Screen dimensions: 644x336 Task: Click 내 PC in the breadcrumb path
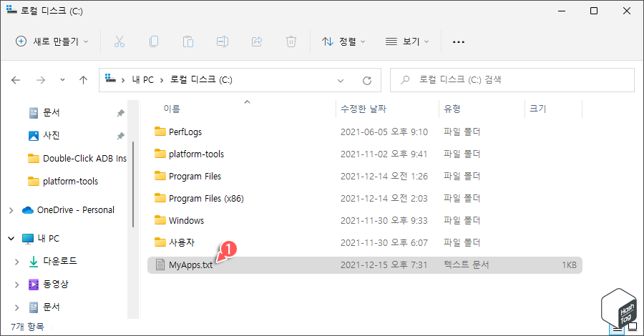pyautogui.click(x=143, y=80)
